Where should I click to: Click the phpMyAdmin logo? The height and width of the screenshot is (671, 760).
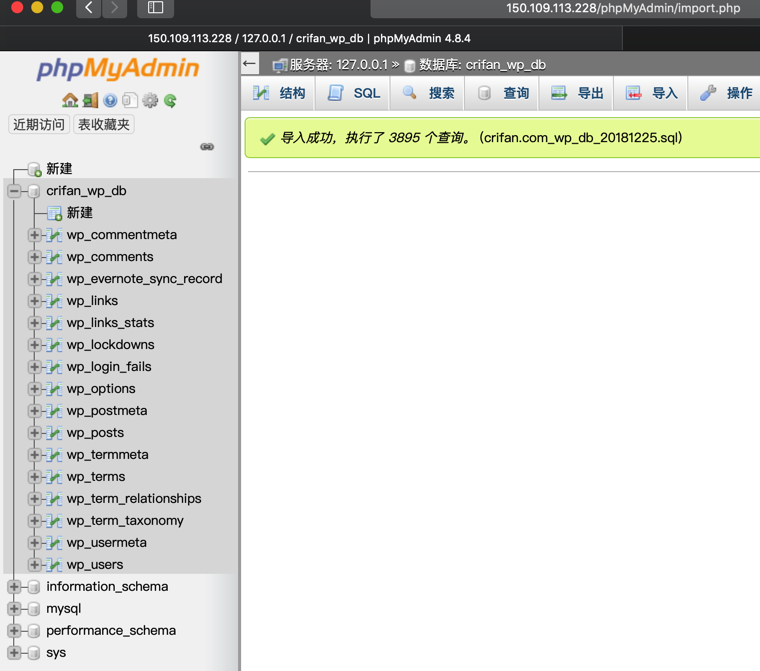118,68
